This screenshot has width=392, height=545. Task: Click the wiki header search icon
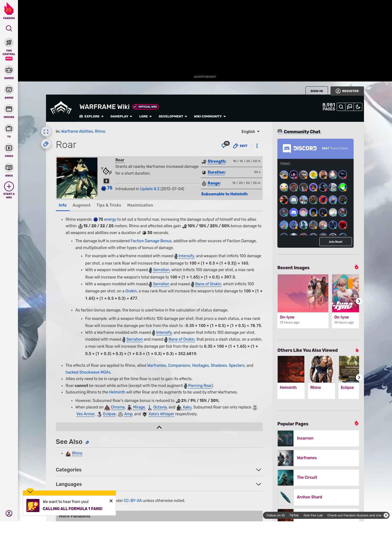[x=341, y=107]
